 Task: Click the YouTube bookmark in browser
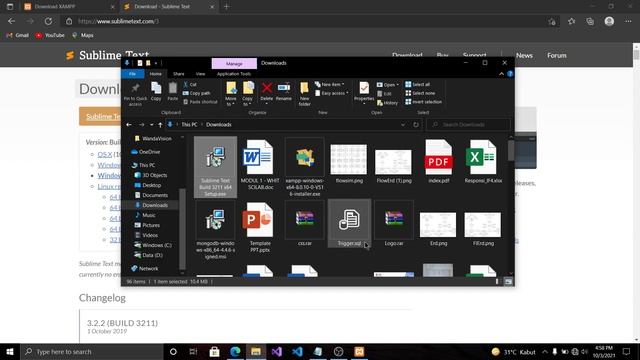50,36
